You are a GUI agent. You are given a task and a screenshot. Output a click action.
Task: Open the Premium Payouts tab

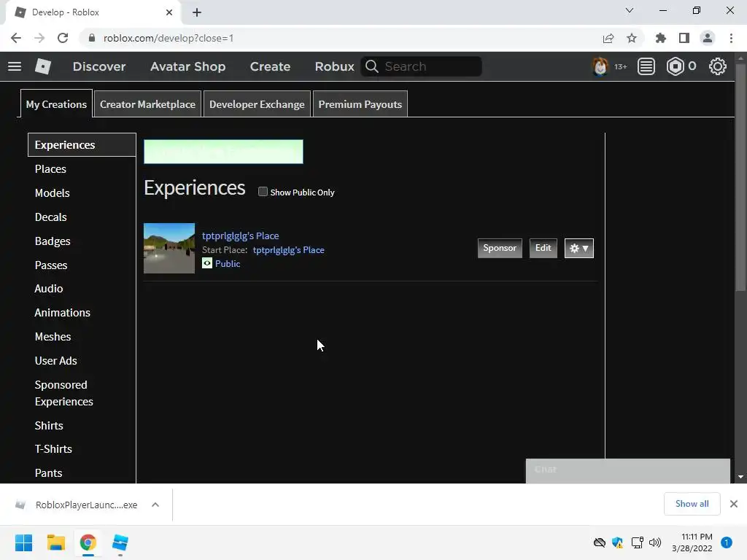[x=360, y=104]
